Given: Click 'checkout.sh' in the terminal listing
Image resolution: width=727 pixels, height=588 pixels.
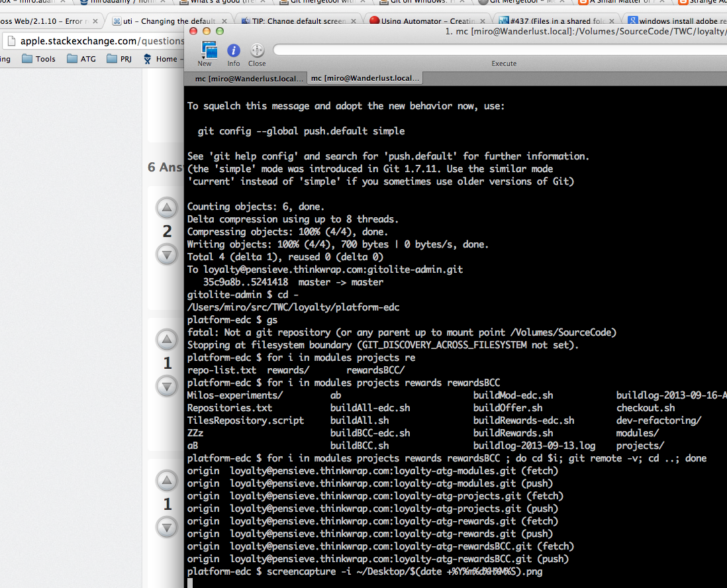Looking at the screenshot, I should tap(646, 408).
